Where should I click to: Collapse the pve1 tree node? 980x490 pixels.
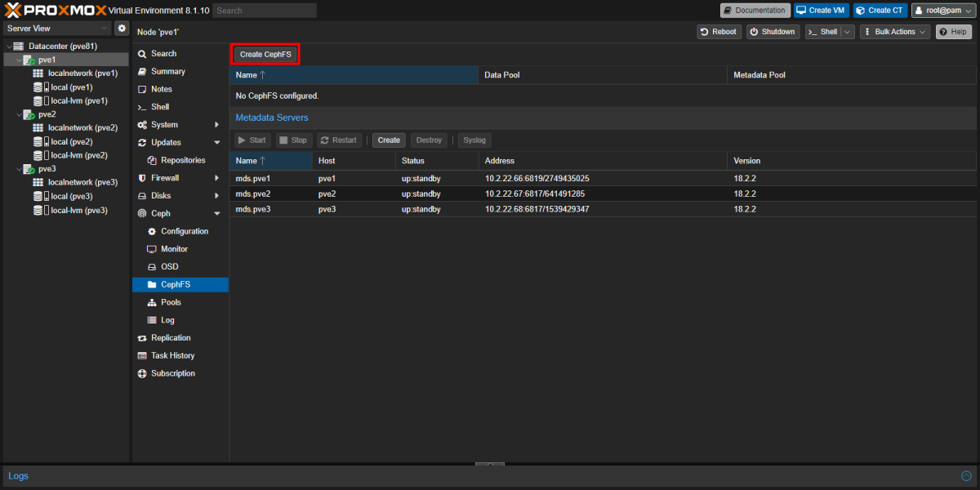(x=18, y=60)
